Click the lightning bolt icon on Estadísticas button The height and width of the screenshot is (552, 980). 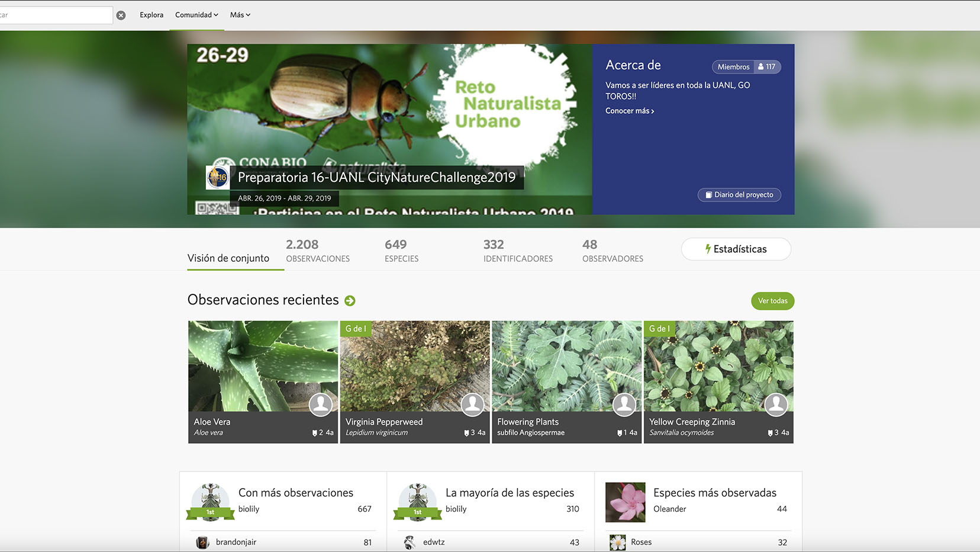click(x=708, y=249)
